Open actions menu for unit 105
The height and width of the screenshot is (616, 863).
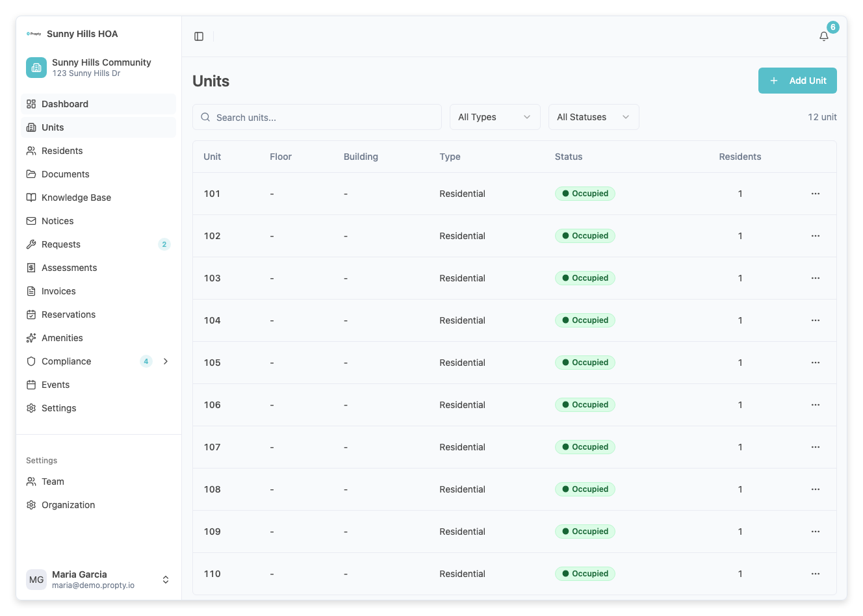coord(815,363)
